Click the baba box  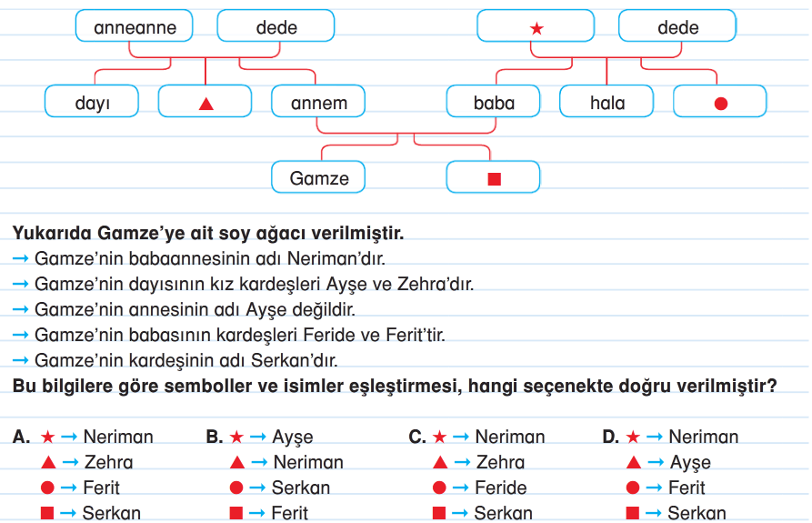click(494, 102)
